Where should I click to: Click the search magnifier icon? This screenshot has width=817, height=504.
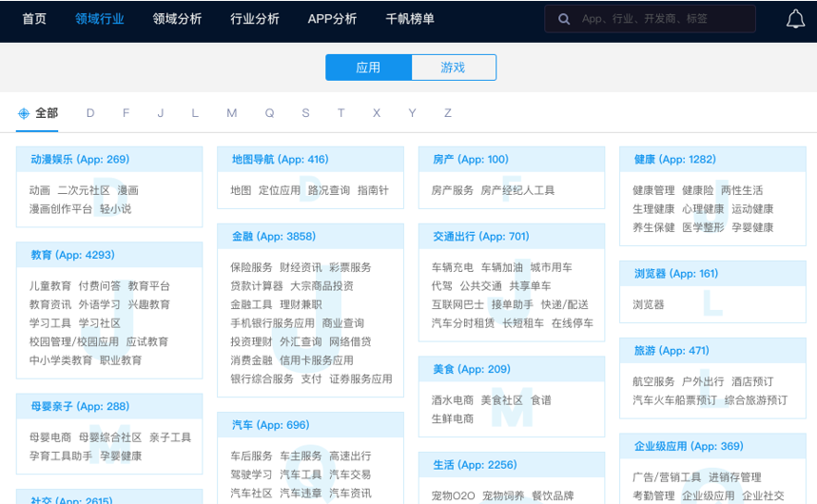(563, 19)
